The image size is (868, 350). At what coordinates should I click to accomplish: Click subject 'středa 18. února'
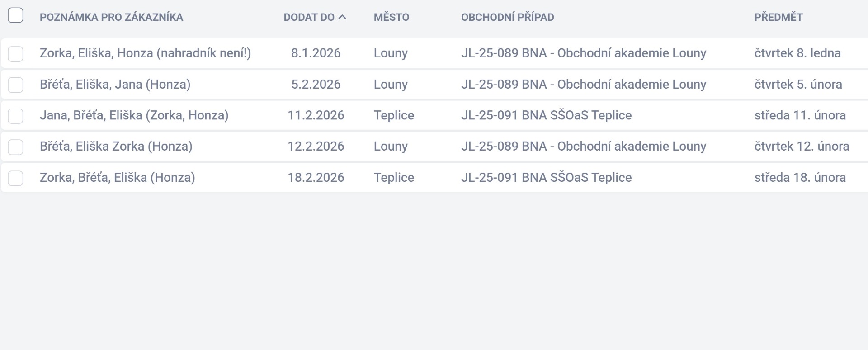click(799, 178)
